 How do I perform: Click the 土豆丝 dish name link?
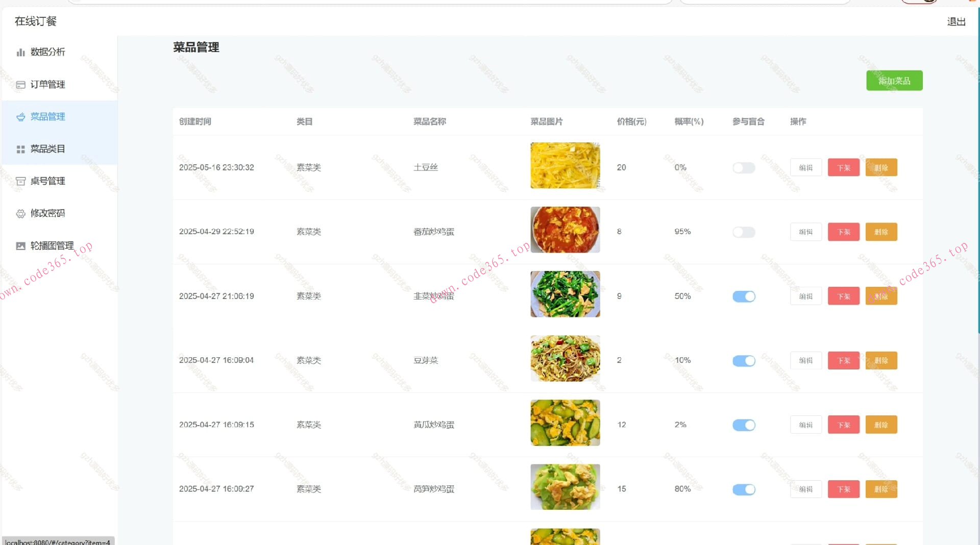pyautogui.click(x=426, y=167)
